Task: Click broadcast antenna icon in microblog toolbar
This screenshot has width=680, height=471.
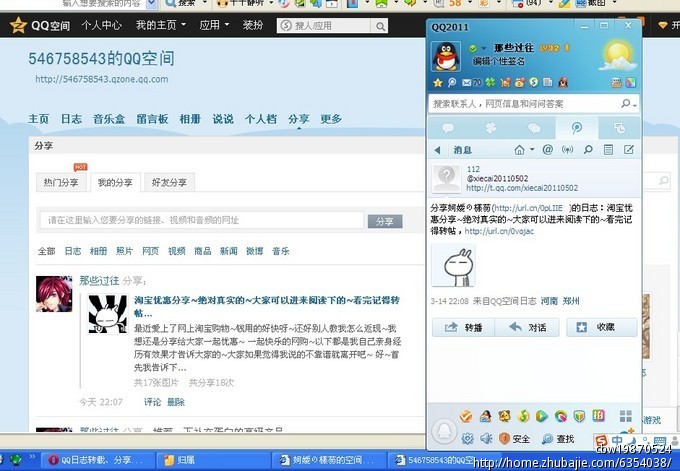Action: pyautogui.click(x=567, y=150)
